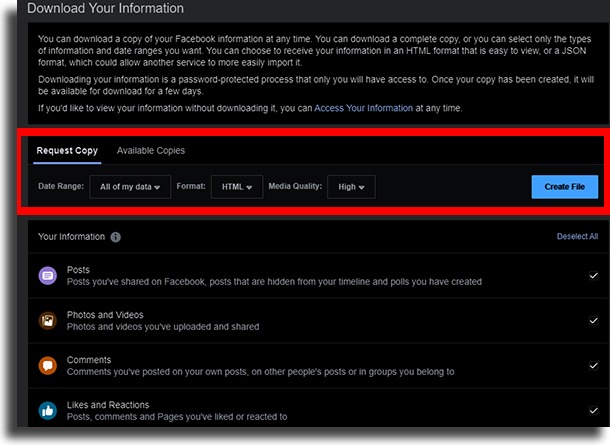
Task: Uncheck the Comments checkbox
Action: click(x=593, y=366)
